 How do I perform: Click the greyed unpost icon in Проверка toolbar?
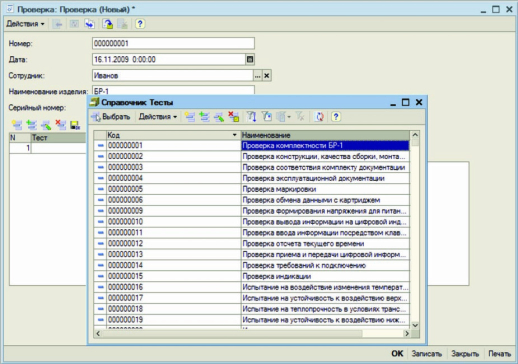tap(123, 24)
